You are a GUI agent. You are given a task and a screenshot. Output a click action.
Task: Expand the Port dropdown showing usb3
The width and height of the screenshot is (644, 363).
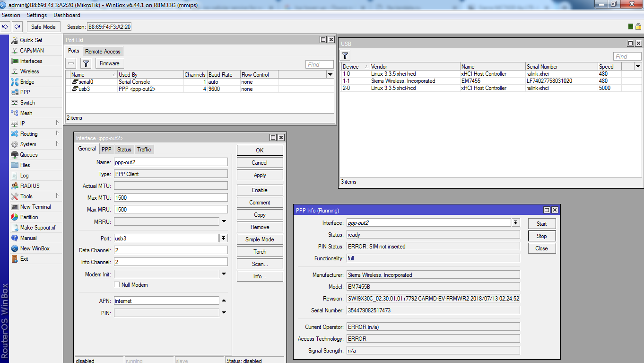(x=224, y=239)
